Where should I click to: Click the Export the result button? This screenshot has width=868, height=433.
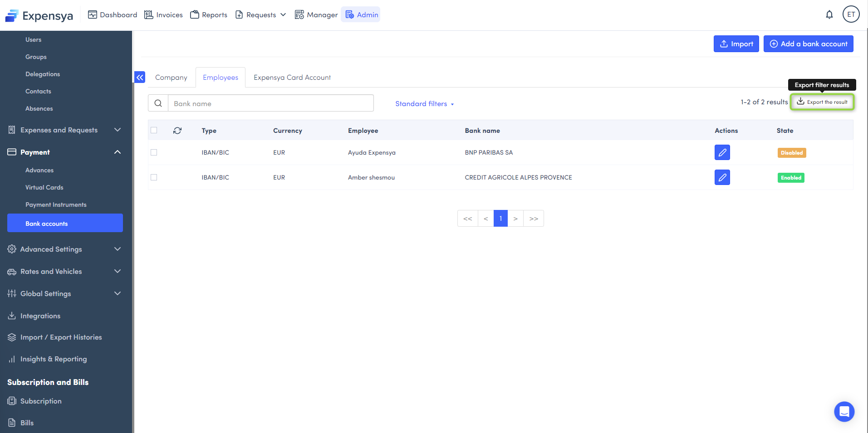tap(822, 102)
